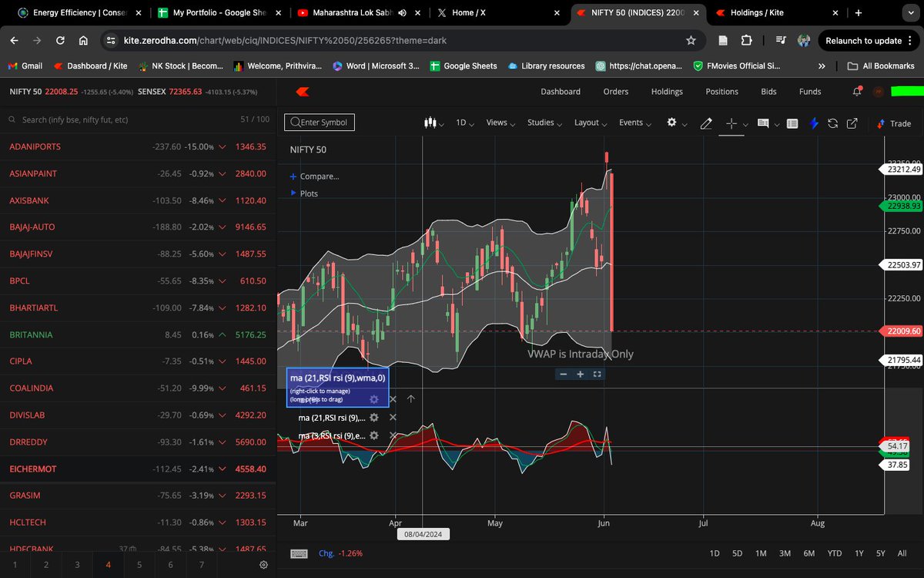Expand BRITANNIA row up chevron

(223, 335)
